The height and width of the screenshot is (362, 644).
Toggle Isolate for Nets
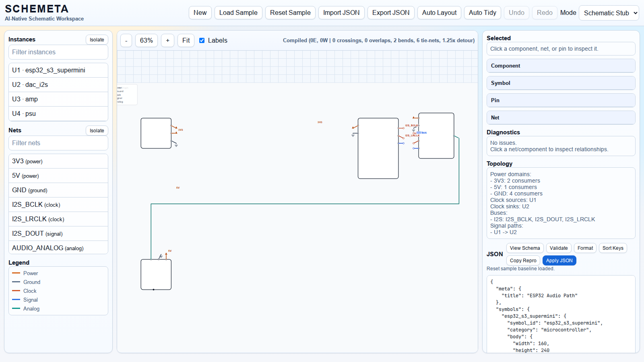tap(97, 131)
